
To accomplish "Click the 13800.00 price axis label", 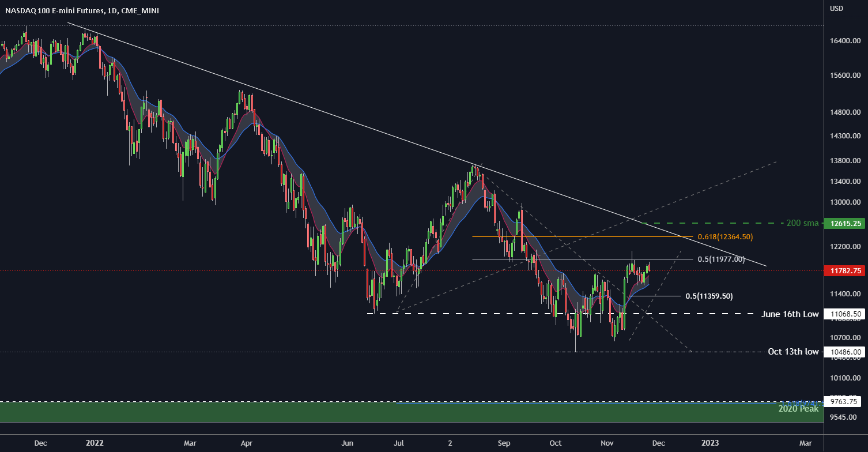I will pos(845,160).
